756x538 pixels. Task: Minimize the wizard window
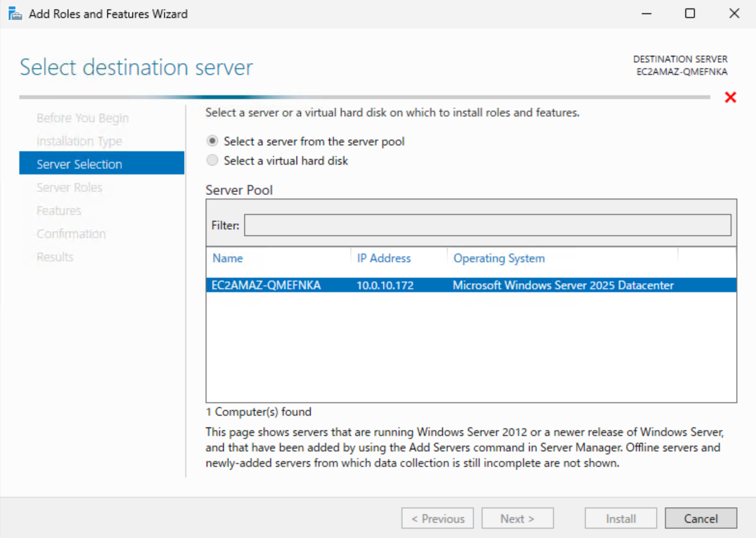pyautogui.click(x=645, y=14)
